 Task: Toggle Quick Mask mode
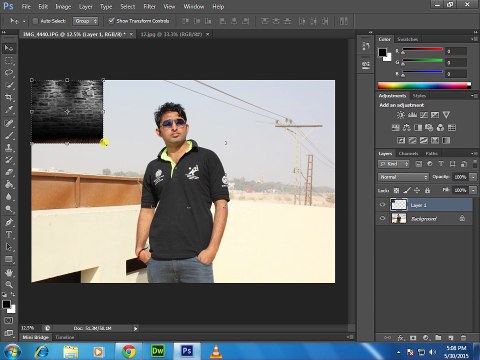pos(9,320)
